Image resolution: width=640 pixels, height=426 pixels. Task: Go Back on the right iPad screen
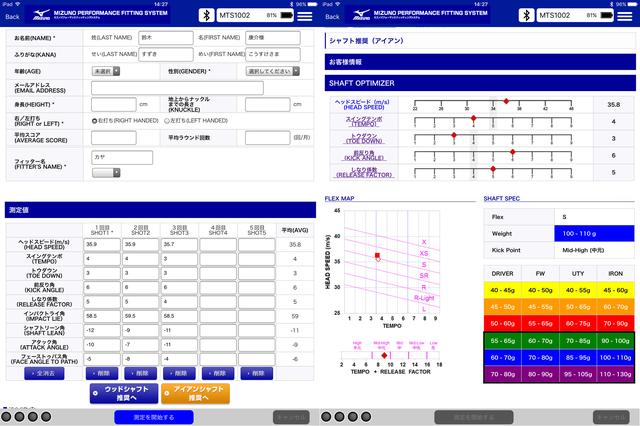pos(332,17)
